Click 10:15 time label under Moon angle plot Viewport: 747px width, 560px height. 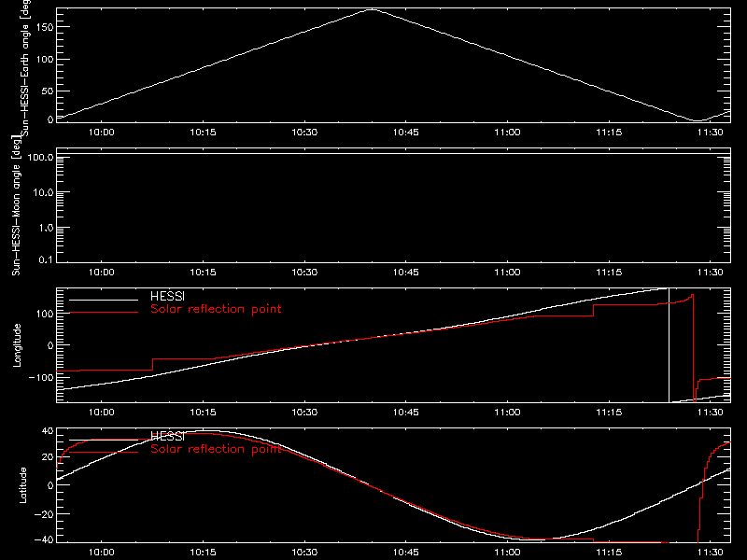click(203, 273)
